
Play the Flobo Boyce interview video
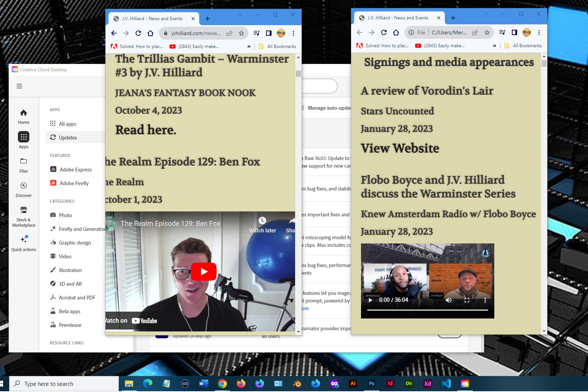coord(370,300)
